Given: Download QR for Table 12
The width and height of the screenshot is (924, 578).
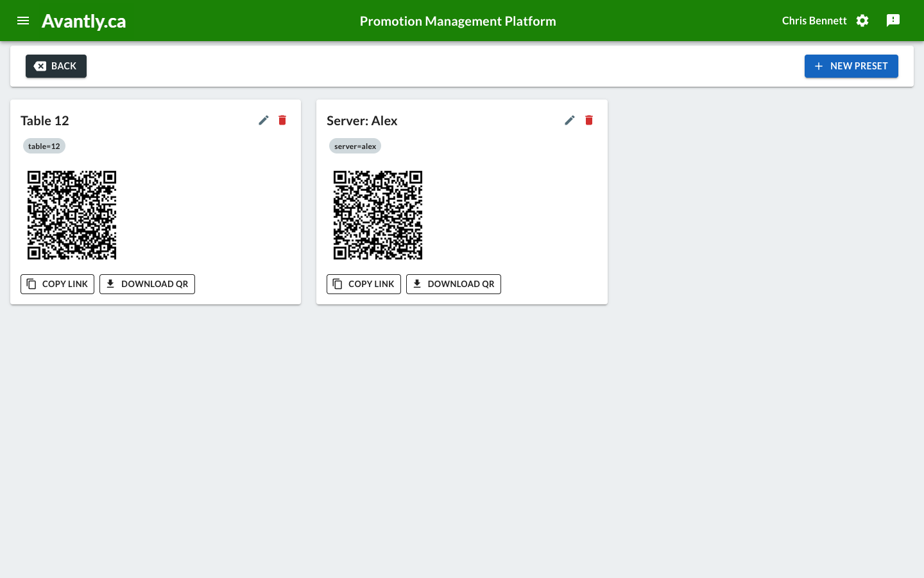Looking at the screenshot, I should [x=147, y=284].
